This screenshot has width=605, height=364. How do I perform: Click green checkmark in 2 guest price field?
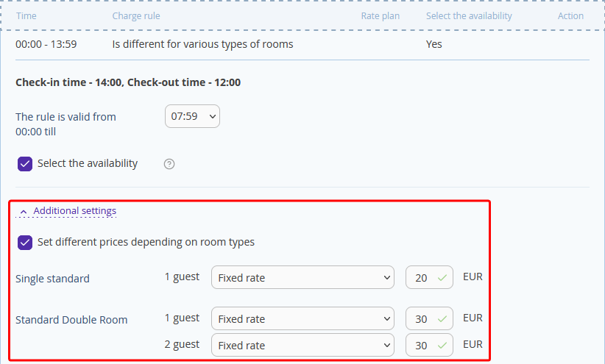click(x=442, y=345)
